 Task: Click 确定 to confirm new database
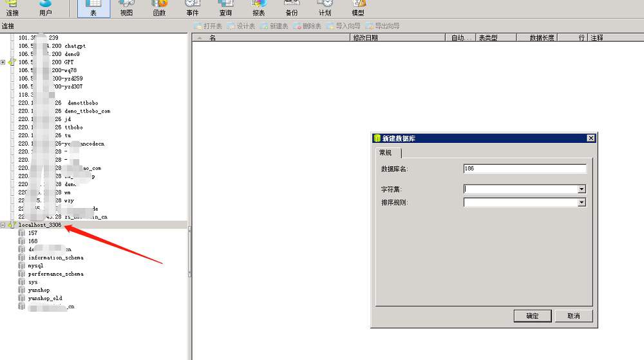tap(533, 316)
